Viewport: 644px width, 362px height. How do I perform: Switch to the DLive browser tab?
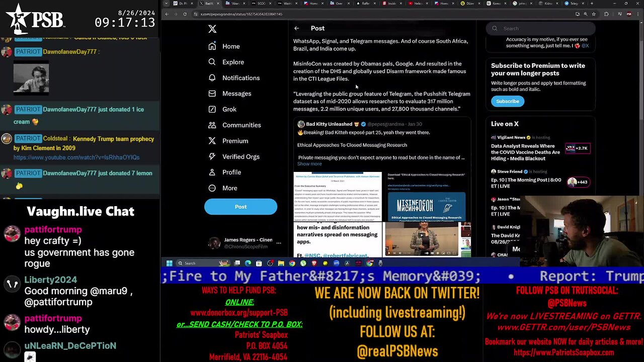coord(469,4)
